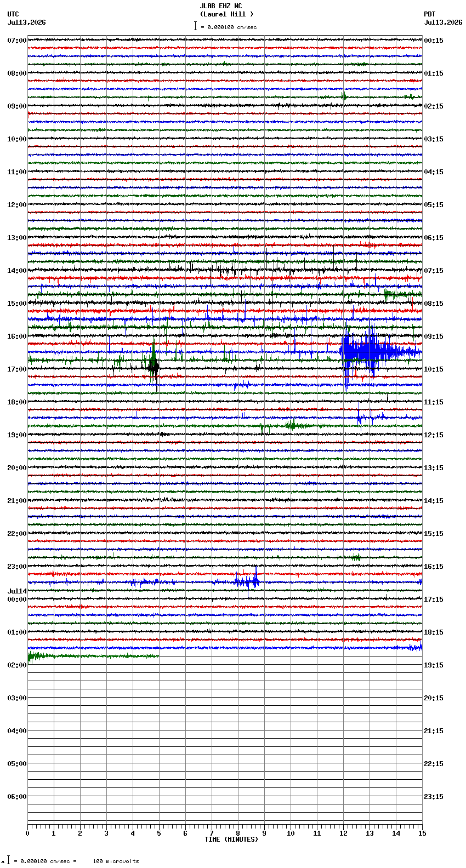Click the black seismic burst near minute 5 at 17:00
Image resolution: width=466 pixels, height=868 pixels.
pyautogui.click(x=155, y=368)
